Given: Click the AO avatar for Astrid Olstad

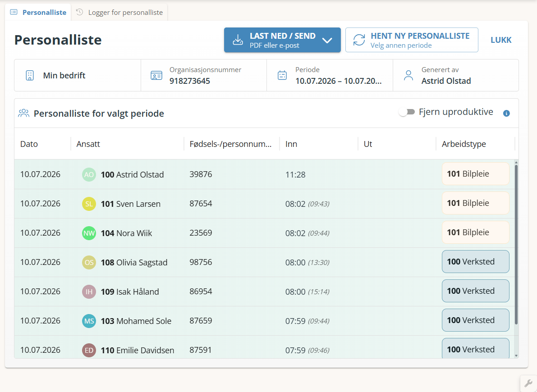Looking at the screenshot, I should (x=89, y=175).
